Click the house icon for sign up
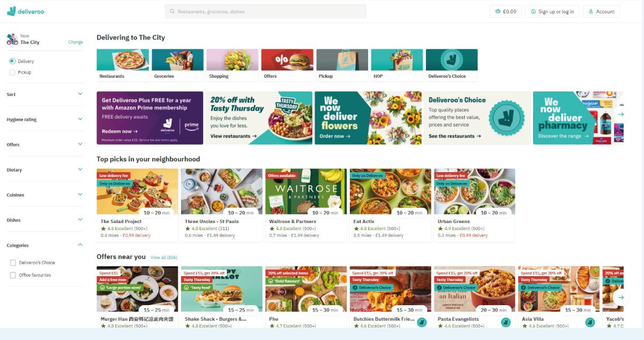644x340 pixels. 534,11
